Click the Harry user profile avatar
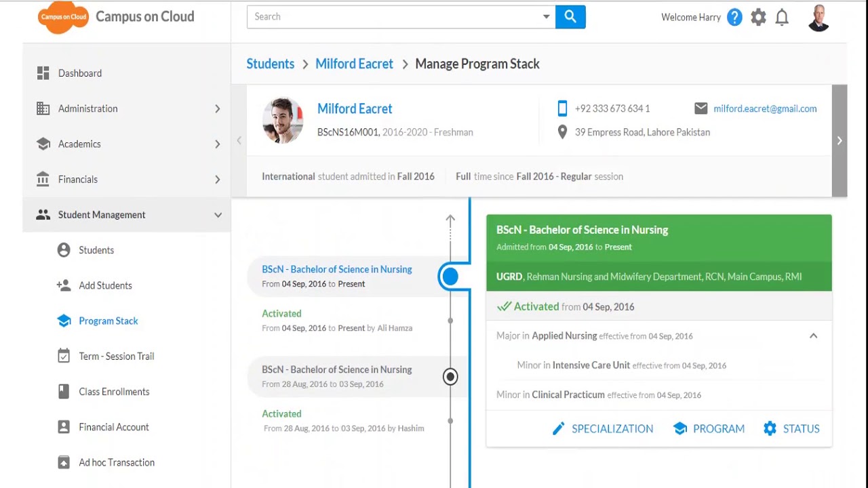 pyautogui.click(x=818, y=18)
